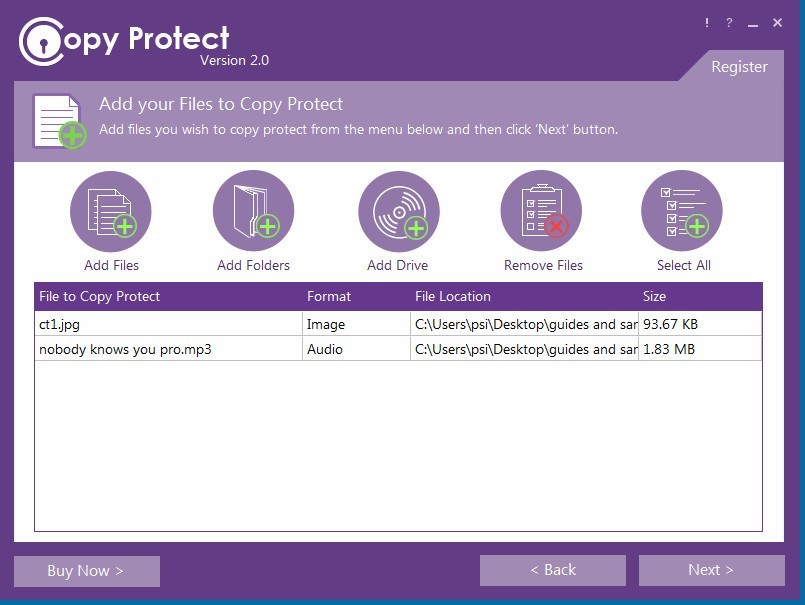Sort by File to Copy Protect column
The height and width of the screenshot is (605, 805).
point(168,296)
